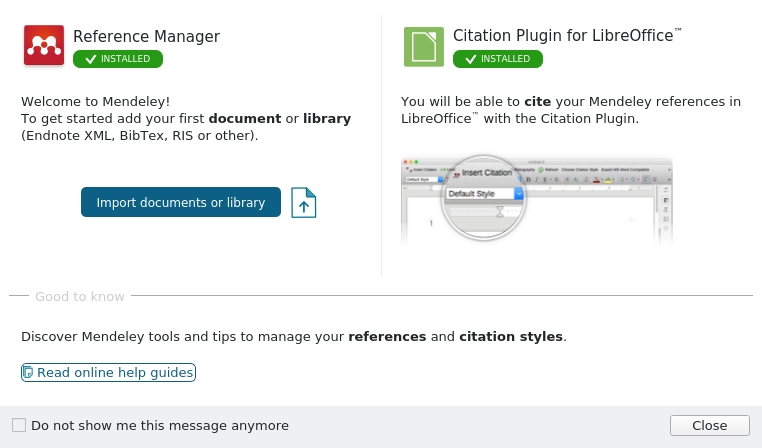Click the 'Good to know' section heading
Image resolution: width=762 pixels, height=448 pixels.
80,297
